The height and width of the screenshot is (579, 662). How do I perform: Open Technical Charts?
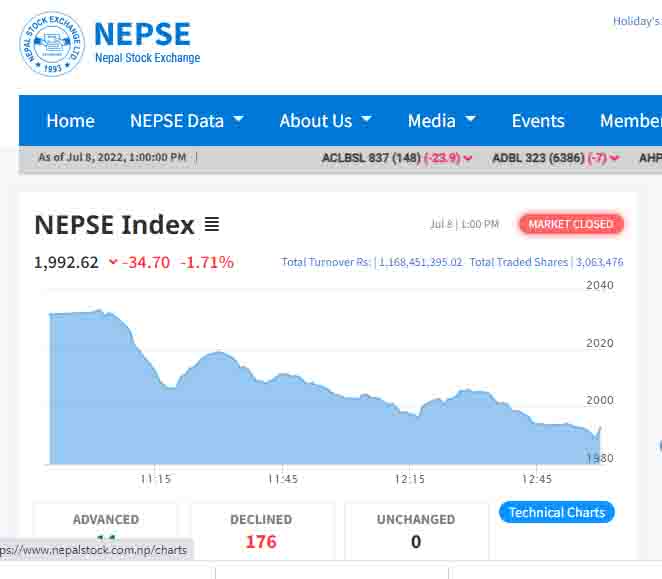(x=557, y=512)
